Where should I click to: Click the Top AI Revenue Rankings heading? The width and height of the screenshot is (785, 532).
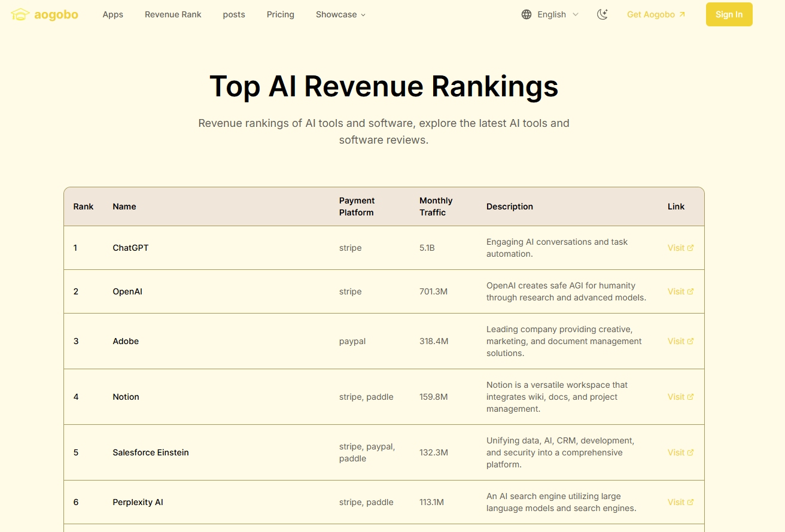(384, 86)
